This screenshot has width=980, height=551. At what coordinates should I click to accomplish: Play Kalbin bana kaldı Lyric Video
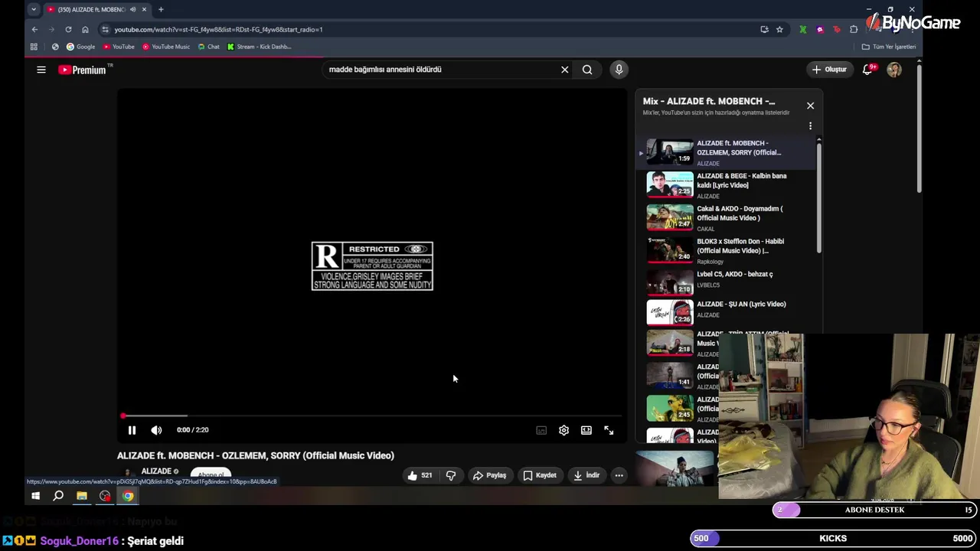pyautogui.click(x=725, y=185)
